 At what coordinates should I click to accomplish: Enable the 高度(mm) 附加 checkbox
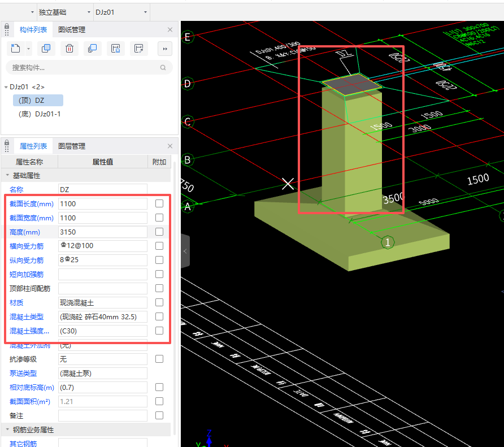coord(159,232)
